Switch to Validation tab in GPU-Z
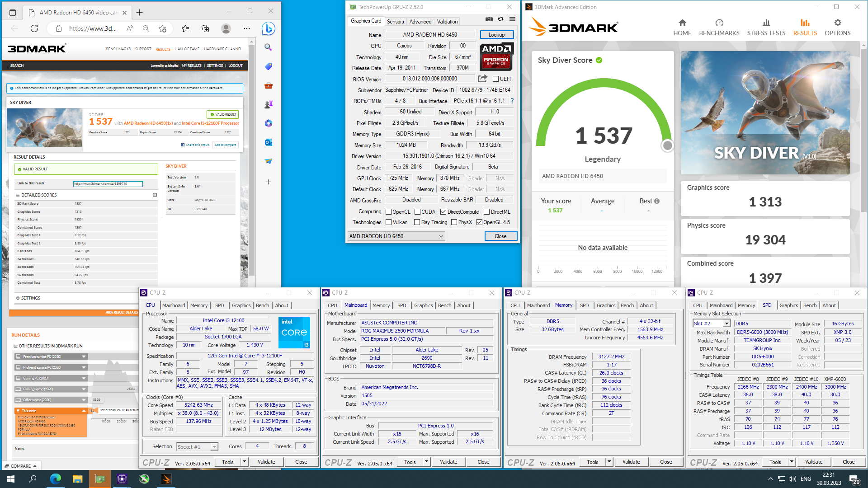The height and width of the screenshot is (488, 868). tap(447, 22)
